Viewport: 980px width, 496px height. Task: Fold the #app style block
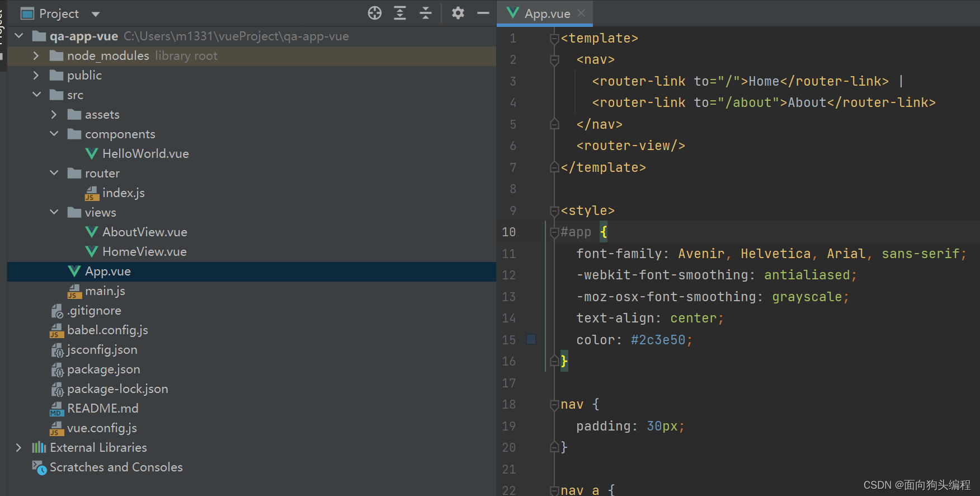click(554, 232)
